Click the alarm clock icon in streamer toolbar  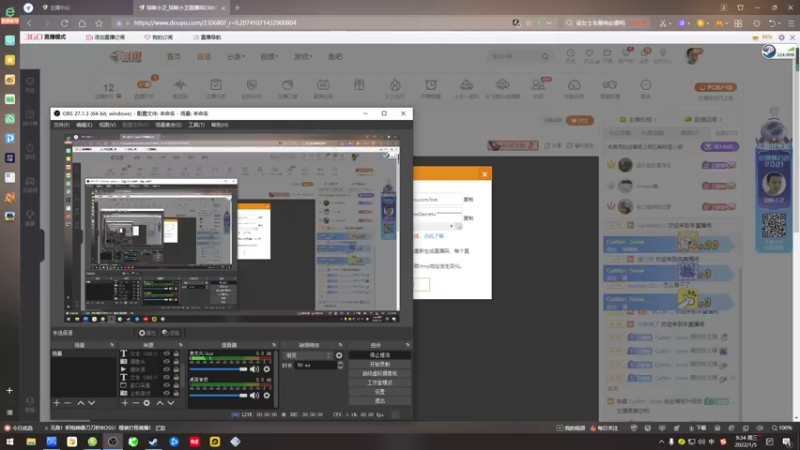point(431,85)
